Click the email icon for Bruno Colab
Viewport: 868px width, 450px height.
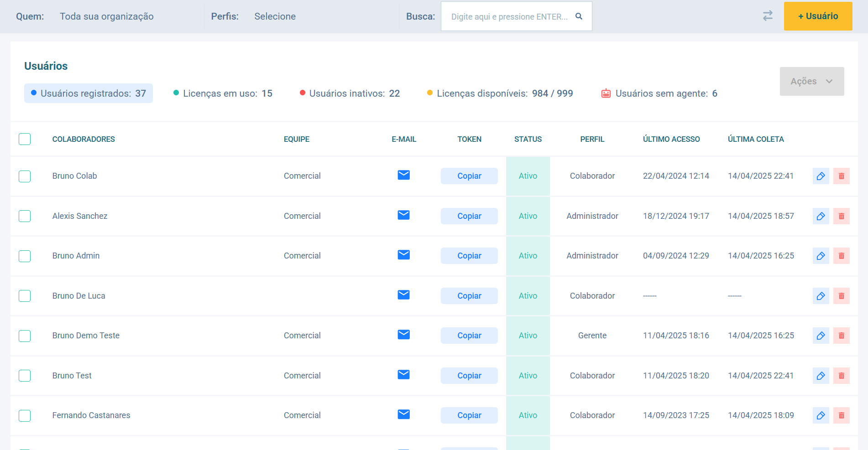click(403, 176)
